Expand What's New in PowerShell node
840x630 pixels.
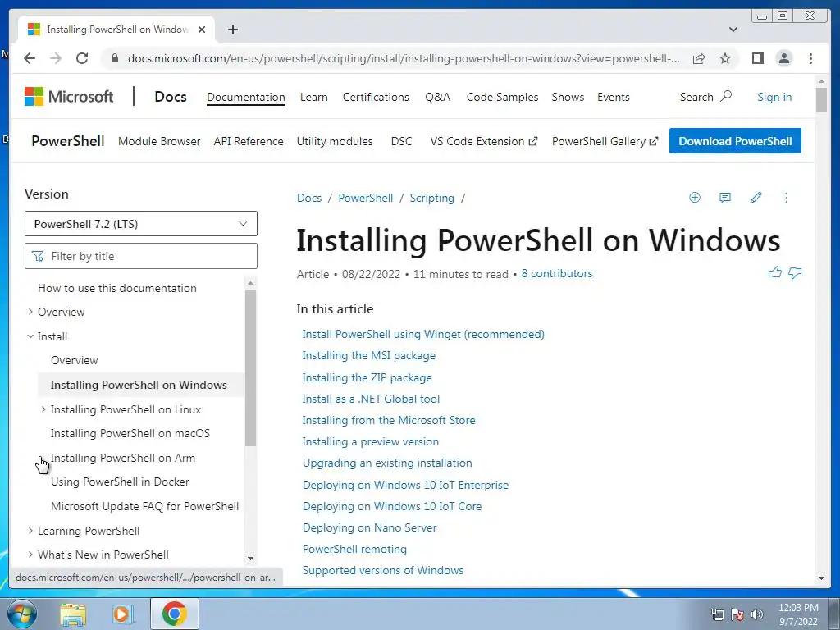[30, 555]
